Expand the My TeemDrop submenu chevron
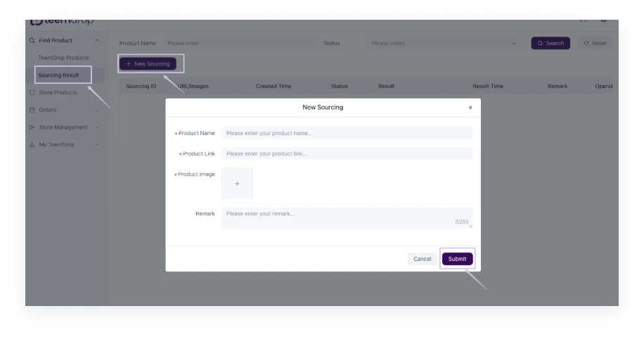Viewport: 644px width, 337px height. tap(97, 145)
